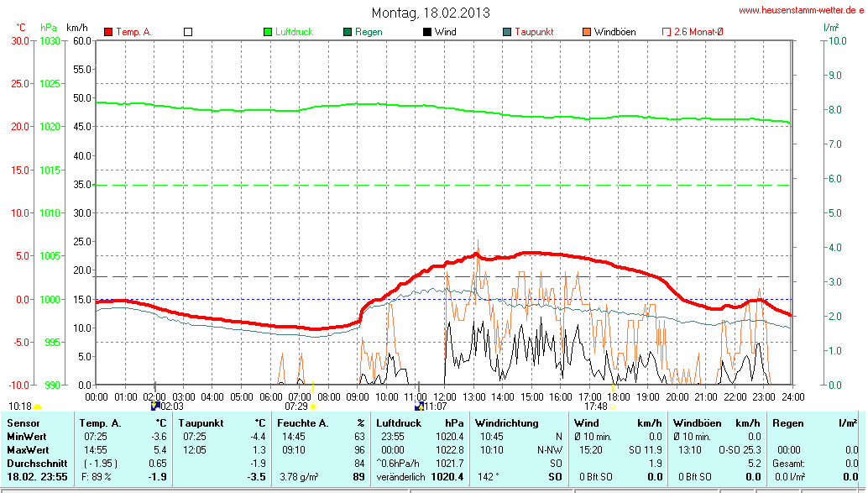This screenshot has height=493, width=868.
Task: Toggle the orange Windböen legend box
Action: click(x=586, y=32)
